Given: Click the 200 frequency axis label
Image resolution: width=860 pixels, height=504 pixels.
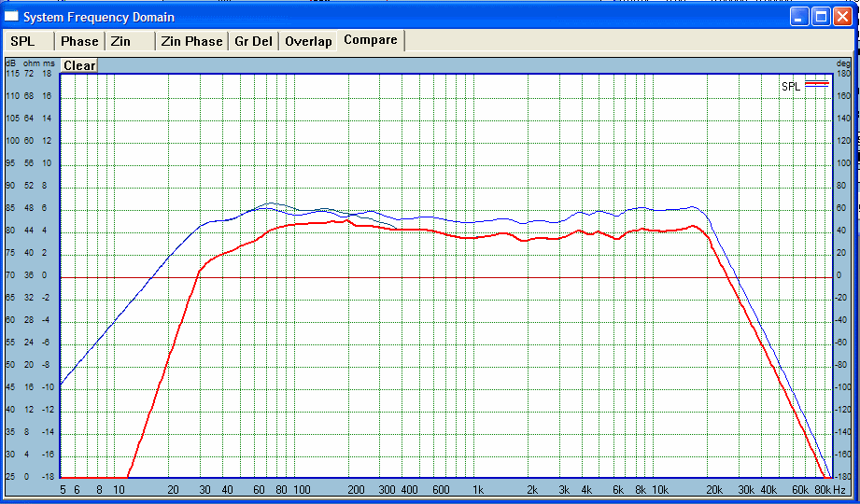Looking at the screenshot, I should 356,490.
